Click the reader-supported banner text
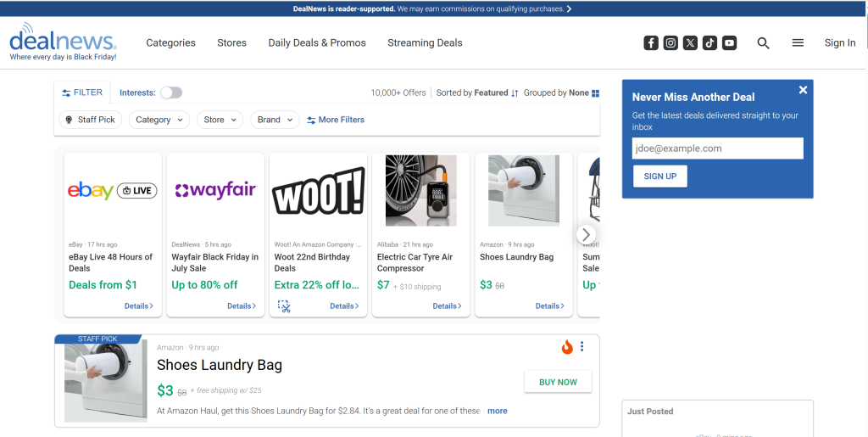The width and height of the screenshot is (868, 437). 428,8
